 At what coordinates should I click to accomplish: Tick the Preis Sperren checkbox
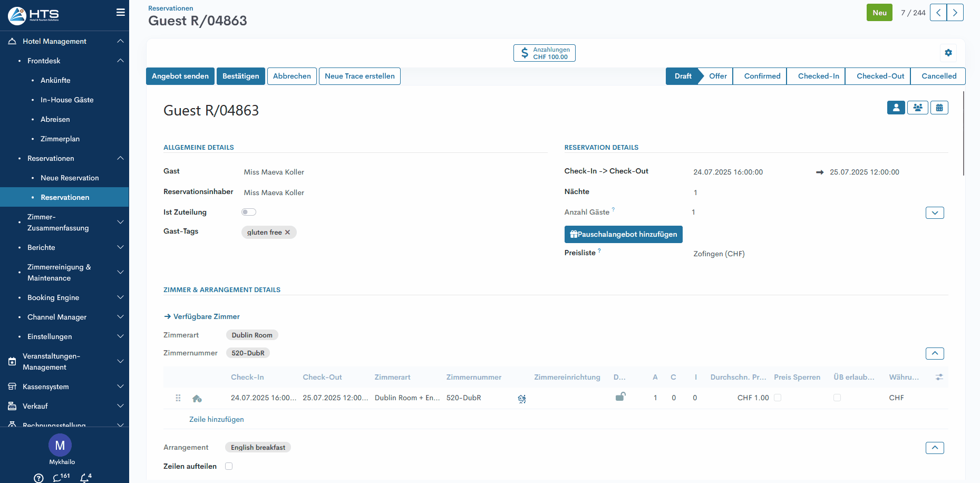click(x=778, y=398)
